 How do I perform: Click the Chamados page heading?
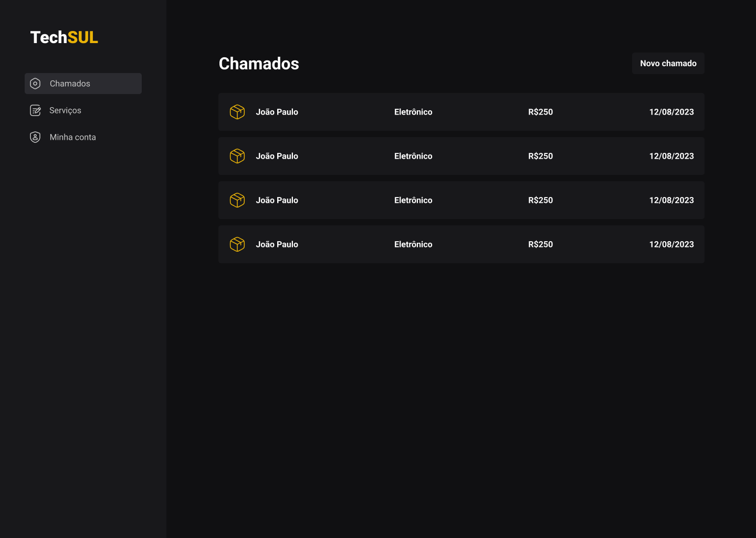click(x=259, y=64)
